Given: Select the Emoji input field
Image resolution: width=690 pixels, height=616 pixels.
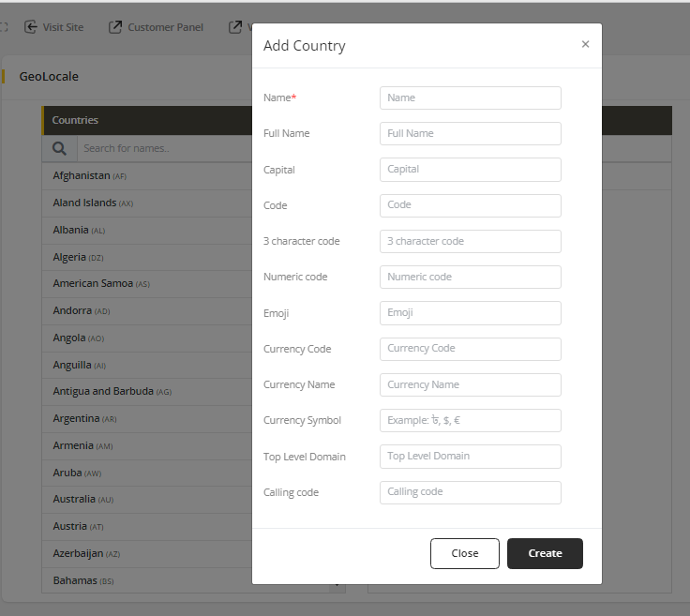Looking at the screenshot, I should point(470,312).
